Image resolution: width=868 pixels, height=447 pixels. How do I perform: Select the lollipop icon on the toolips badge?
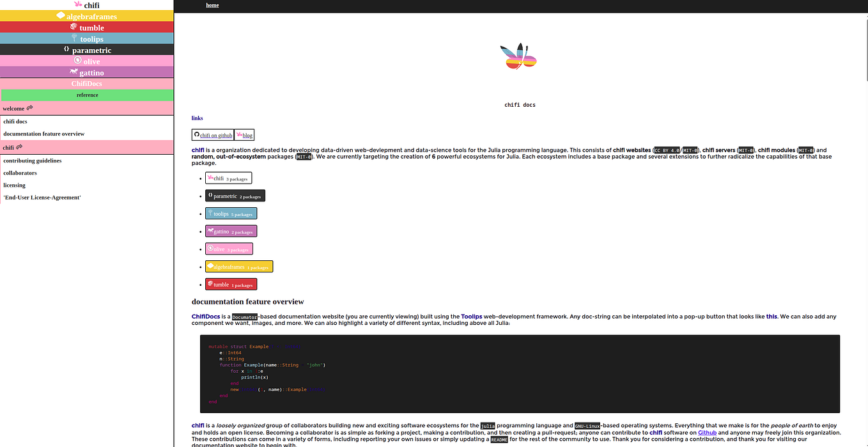pos(210,213)
